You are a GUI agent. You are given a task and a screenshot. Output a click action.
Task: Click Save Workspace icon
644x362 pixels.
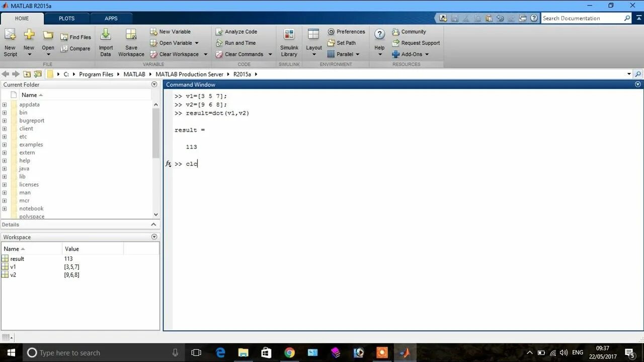coord(131,35)
